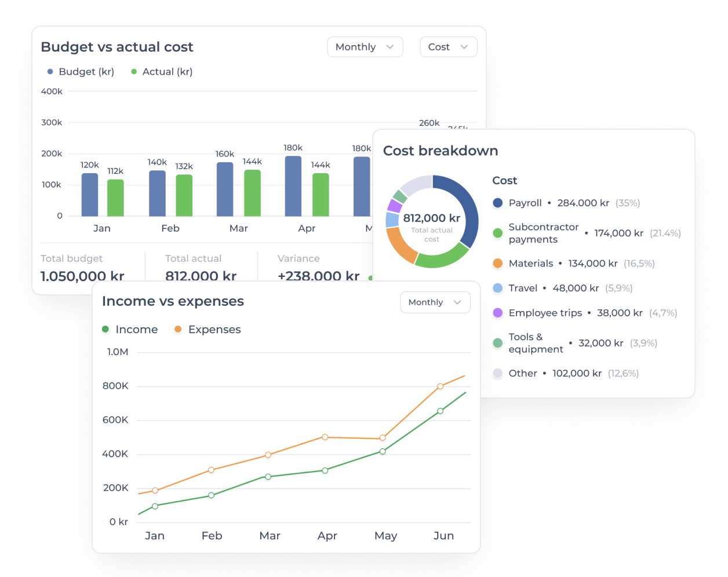728x577 pixels.
Task: Click the Employee trips purple legend dot
Action: [497, 313]
